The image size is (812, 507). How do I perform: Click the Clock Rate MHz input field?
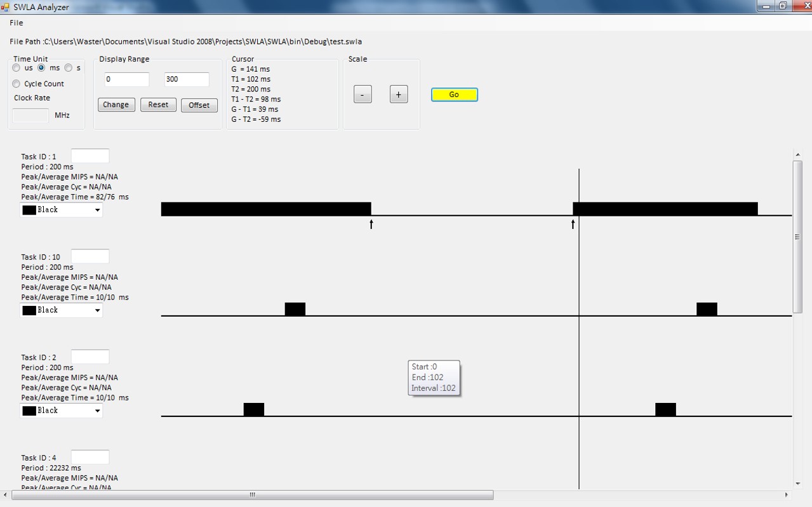click(30, 115)
